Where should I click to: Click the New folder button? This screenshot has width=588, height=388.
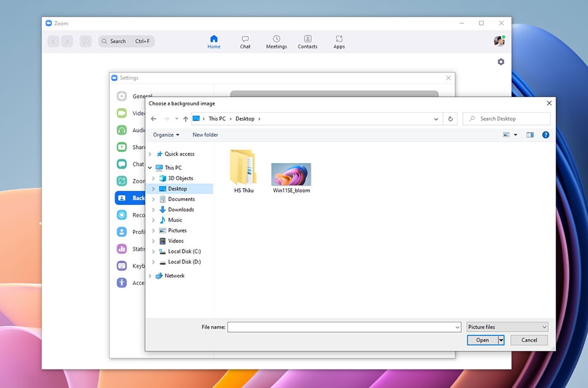pyautogui.click(x=205, y=135)
